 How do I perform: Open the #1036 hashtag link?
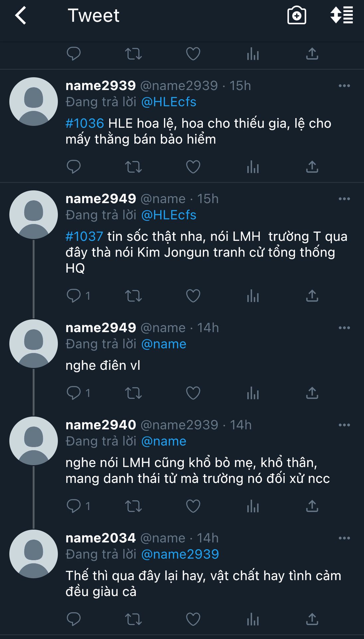pyautogui.click(x=85, y=123)
